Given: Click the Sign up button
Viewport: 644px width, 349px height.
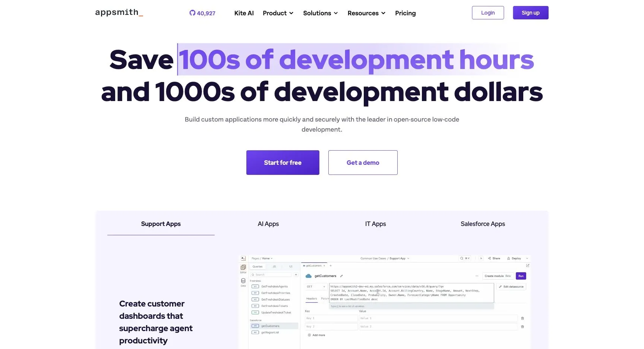Looking at the screenshot, I should click(531, 13).
